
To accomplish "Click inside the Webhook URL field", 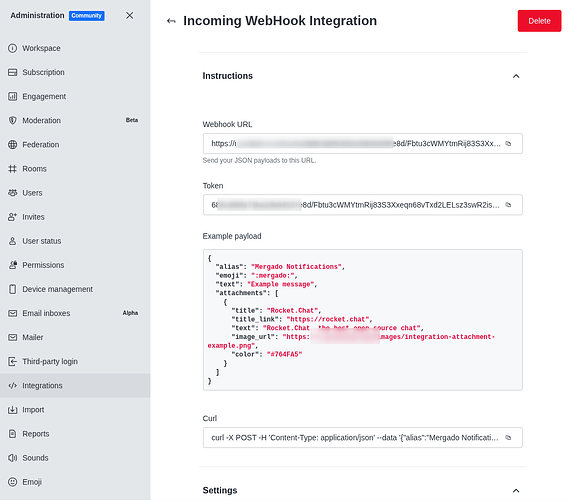I will (363, 144).
